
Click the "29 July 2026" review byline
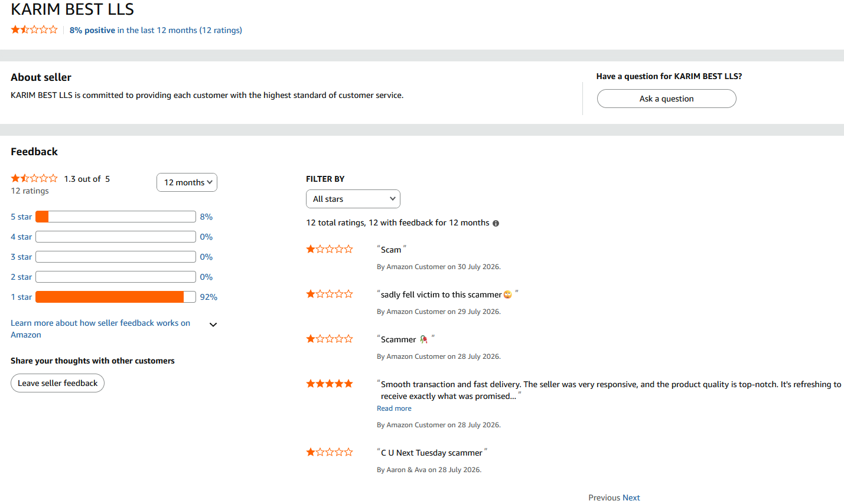439,312
